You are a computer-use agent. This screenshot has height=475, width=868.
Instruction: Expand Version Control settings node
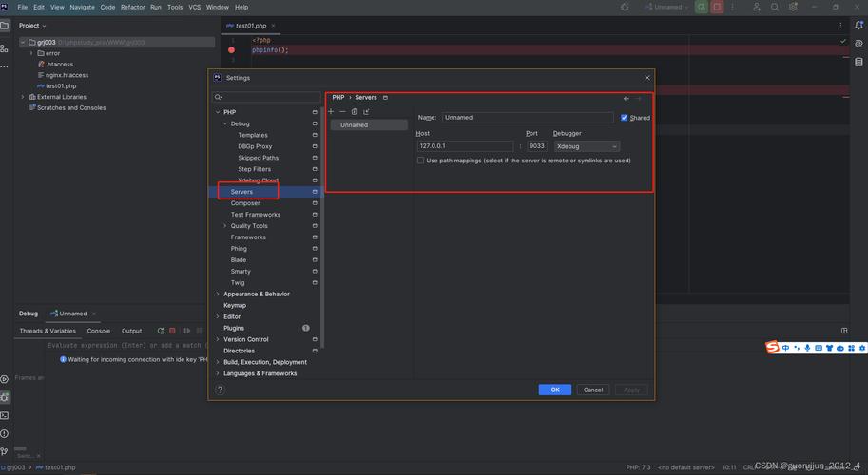coord(218,339)
